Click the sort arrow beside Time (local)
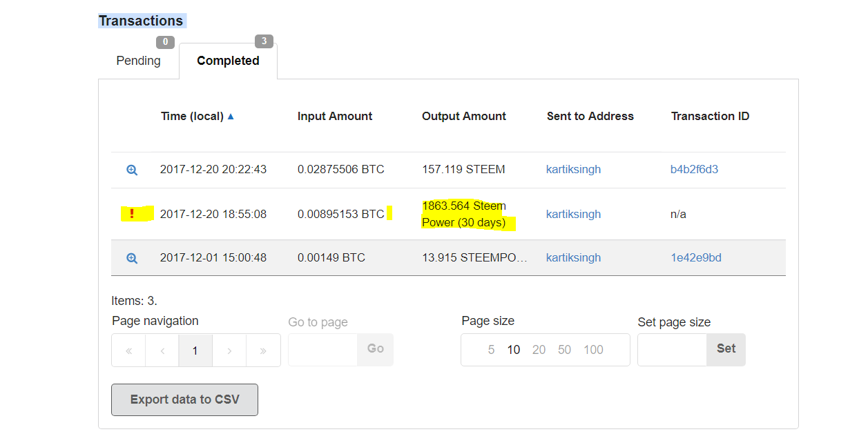This screenshot has height=434, width=868. tap(231, 117)
